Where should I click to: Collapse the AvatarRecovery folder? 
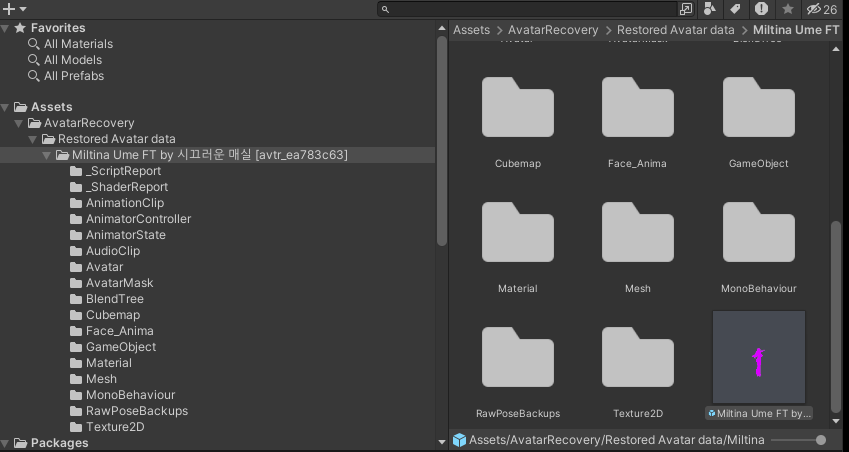18,123
